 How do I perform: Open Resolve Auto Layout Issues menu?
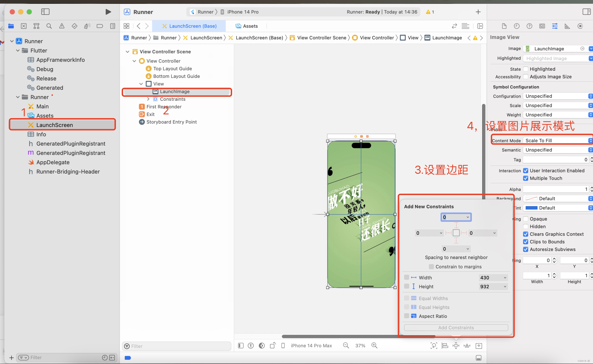(x=467, y=346)
